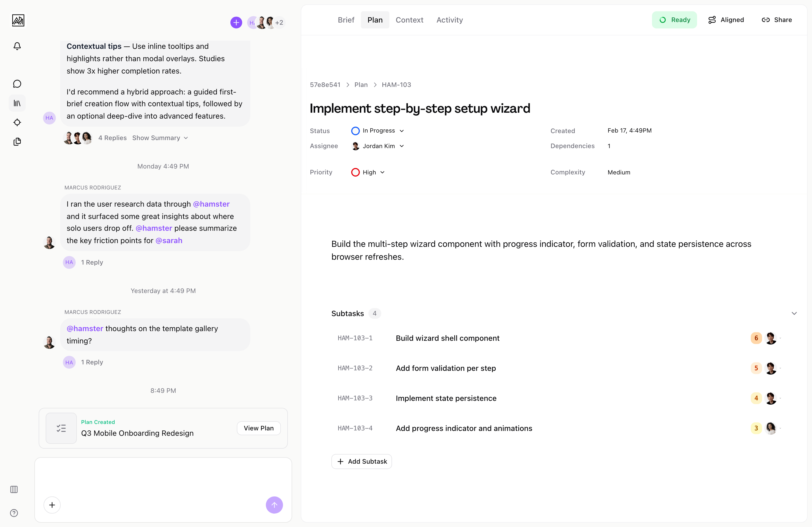Open the chat bubble icon in sidebar
812x527 pixels.
tap(17, 84)
